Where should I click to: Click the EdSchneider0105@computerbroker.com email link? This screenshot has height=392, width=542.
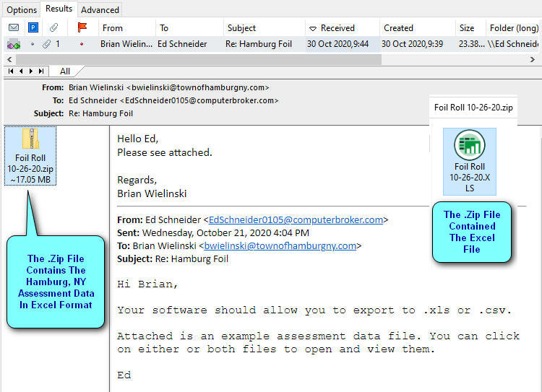pyautogui.click(x=296, y=220)
